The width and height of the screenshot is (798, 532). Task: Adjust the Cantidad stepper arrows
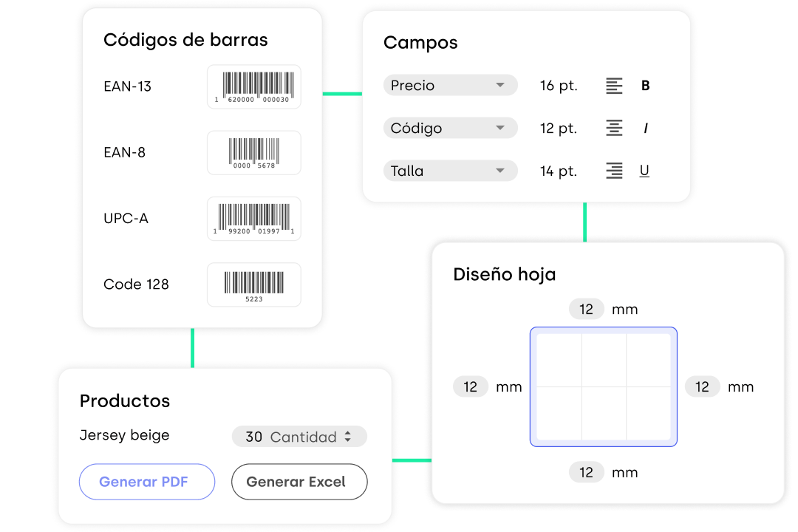pos(347,436)
